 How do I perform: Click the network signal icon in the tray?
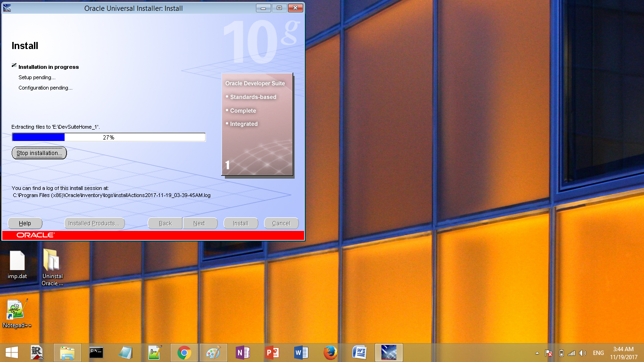pyautogui.click(x=571, y=352)
